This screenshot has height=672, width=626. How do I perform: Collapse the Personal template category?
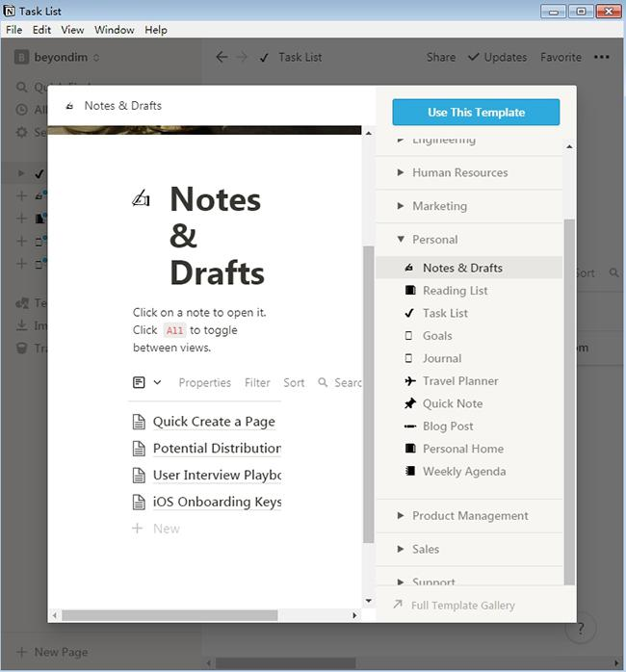click(469, 240)
